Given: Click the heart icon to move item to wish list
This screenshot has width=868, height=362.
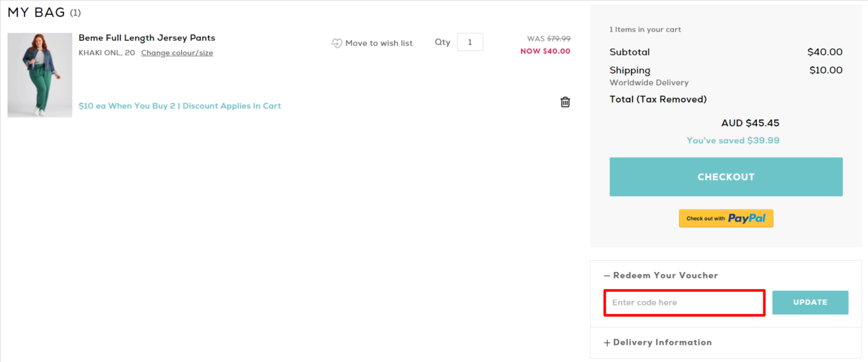Looking at the screenshot, I should tap(337, 43).
